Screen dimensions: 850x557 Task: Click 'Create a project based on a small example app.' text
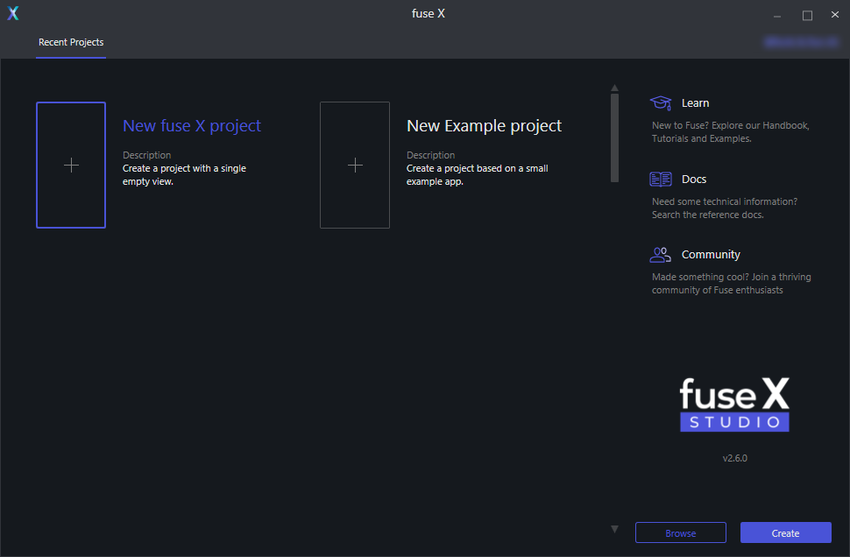point(477,175)
